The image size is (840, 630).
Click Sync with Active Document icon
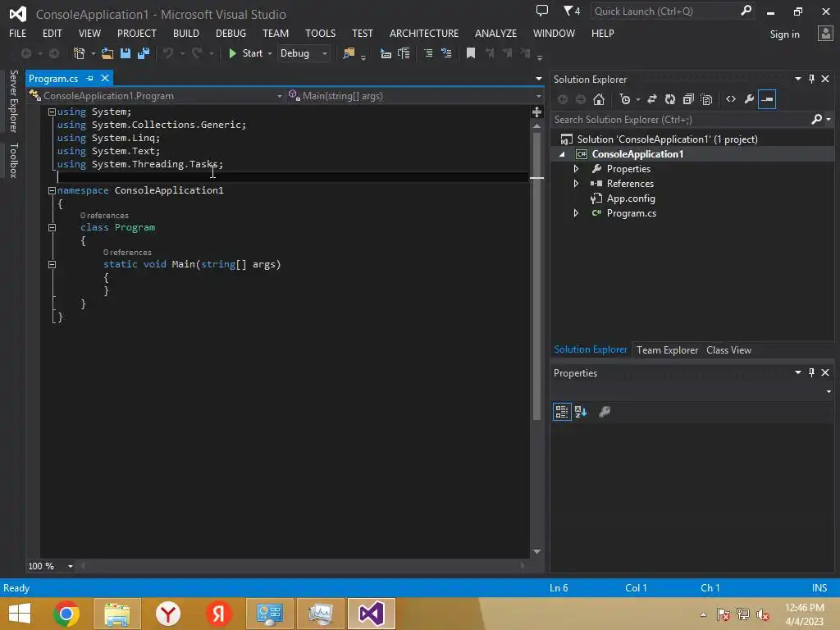click(652, 99)
